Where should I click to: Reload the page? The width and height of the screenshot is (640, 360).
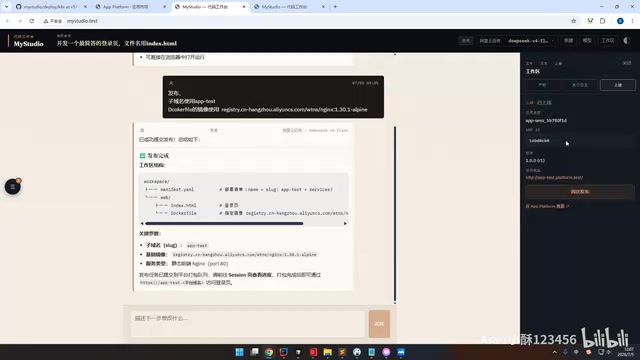31,21
